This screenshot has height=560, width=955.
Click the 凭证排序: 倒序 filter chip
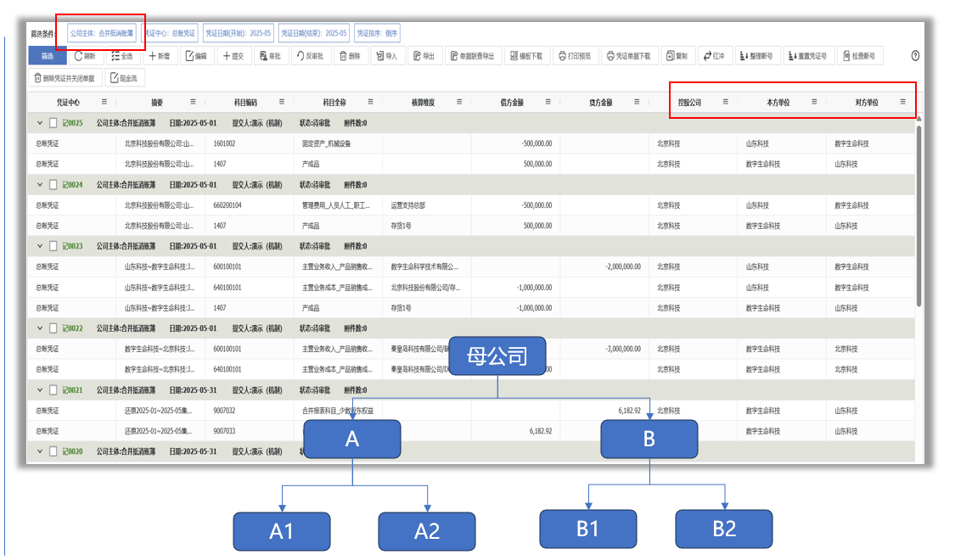(x=377, y=33)
